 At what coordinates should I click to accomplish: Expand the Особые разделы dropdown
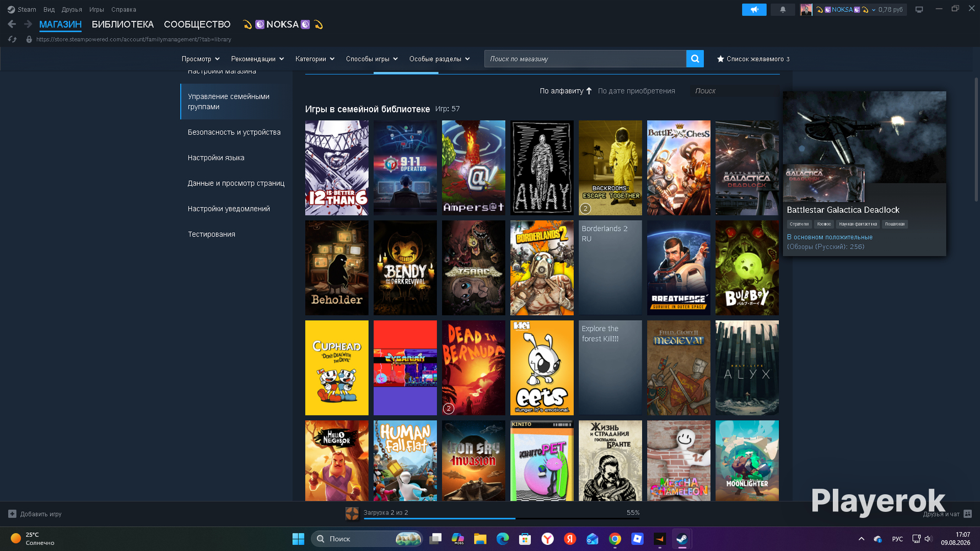[x=439, y=59]
